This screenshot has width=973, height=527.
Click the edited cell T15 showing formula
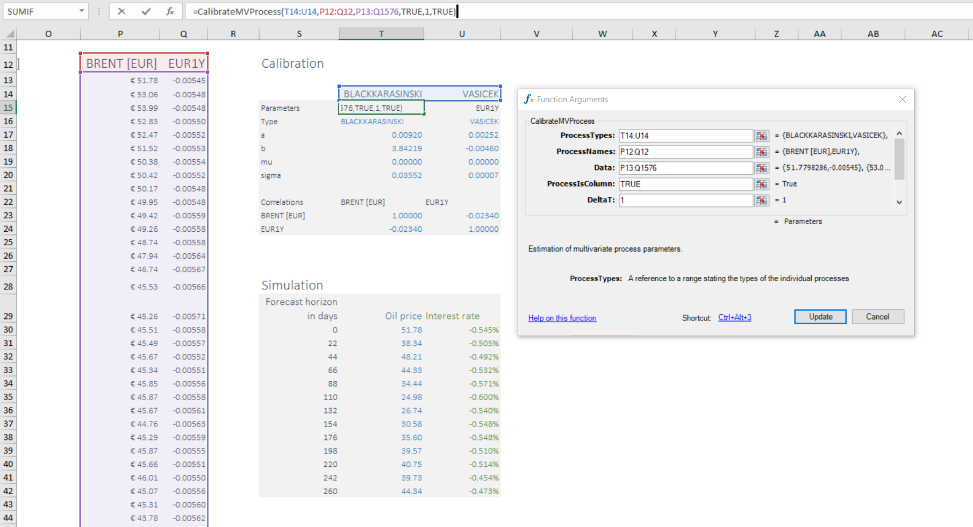click(382, 108)
